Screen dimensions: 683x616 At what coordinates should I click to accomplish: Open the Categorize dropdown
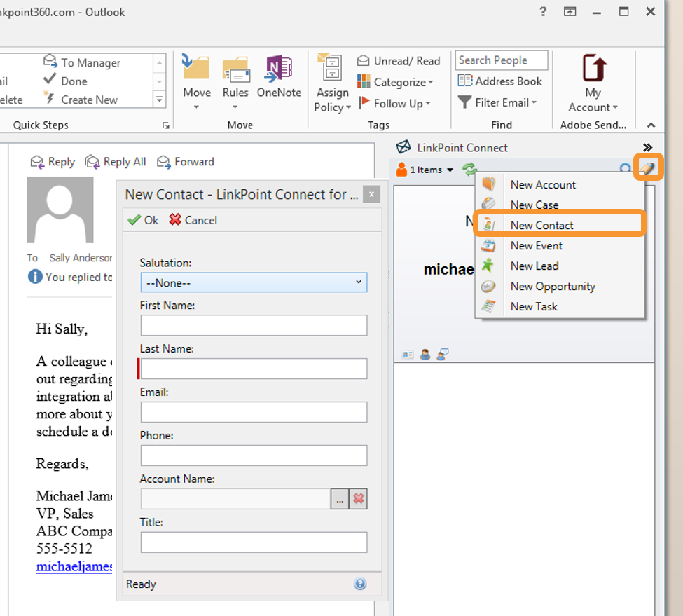point(395,82)
